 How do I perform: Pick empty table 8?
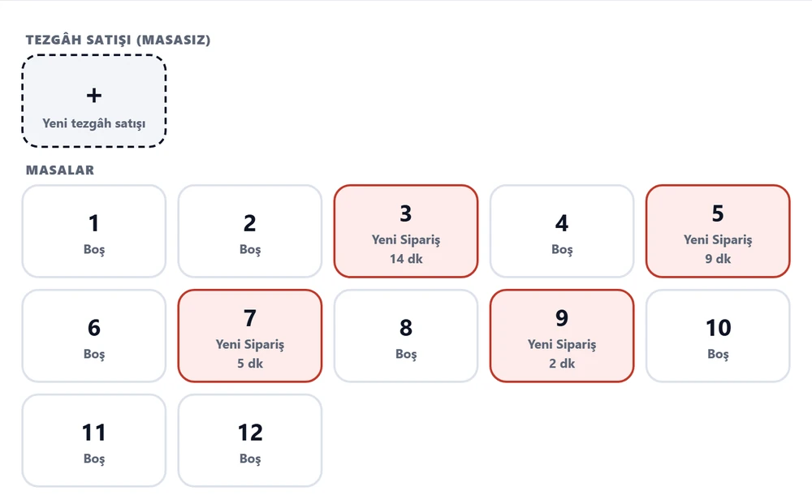pyautogui.click(x=406, y=336)
